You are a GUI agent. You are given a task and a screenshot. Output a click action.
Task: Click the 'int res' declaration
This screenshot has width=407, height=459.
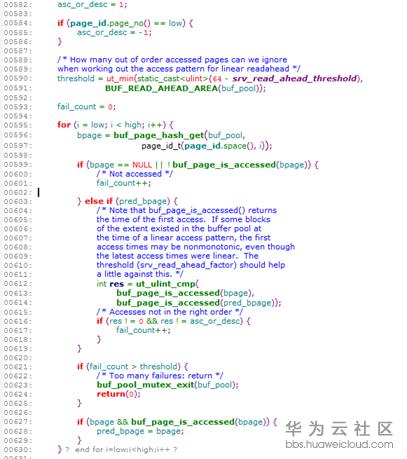coord(110,284)
